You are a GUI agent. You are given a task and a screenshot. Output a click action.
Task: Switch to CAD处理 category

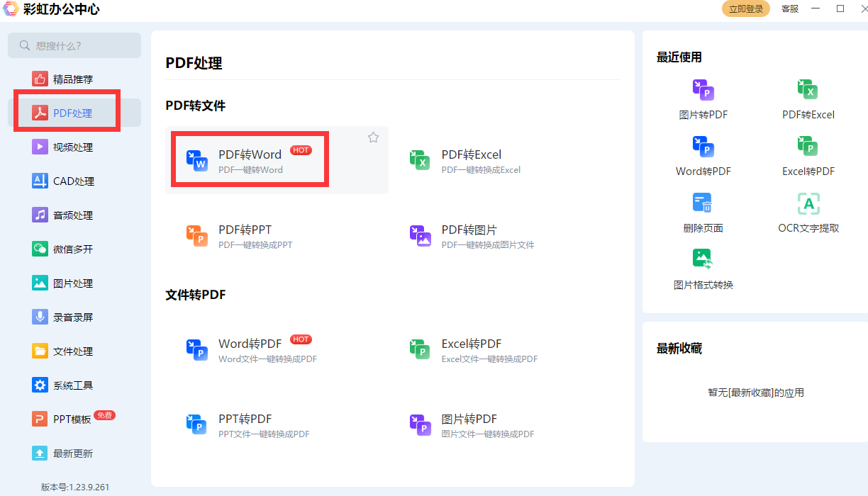click(x=74, y=181)
